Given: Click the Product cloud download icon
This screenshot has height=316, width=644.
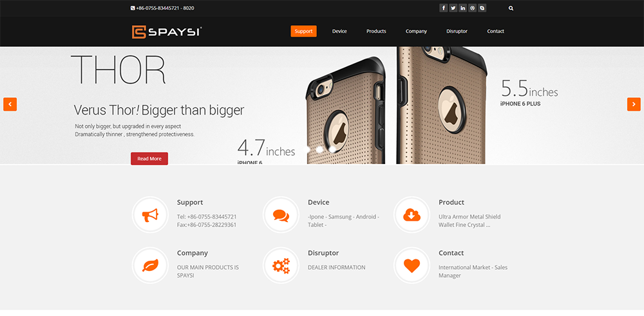Looking at the screenshot, I should click(412, 214).
